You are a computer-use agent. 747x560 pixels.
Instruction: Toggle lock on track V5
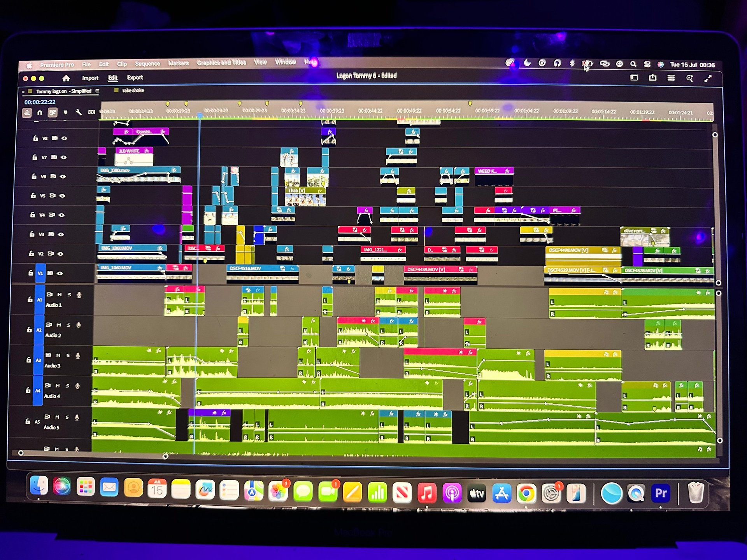pos(33,196)
